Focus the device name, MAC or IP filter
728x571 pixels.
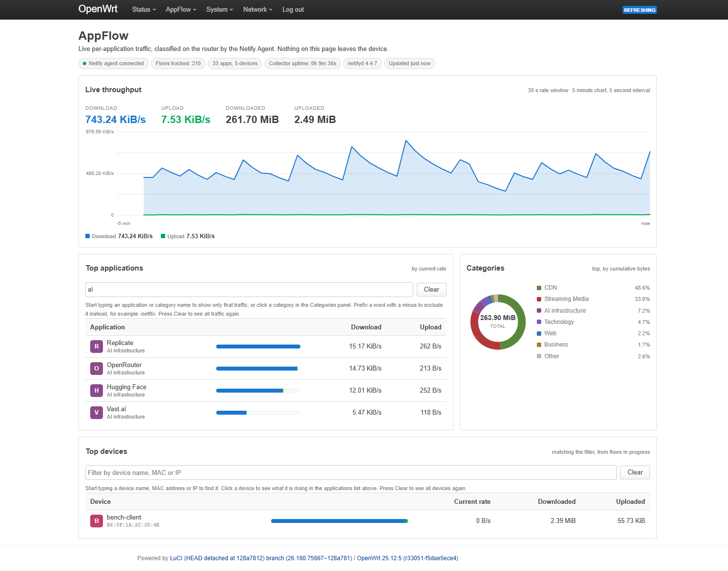351,472
